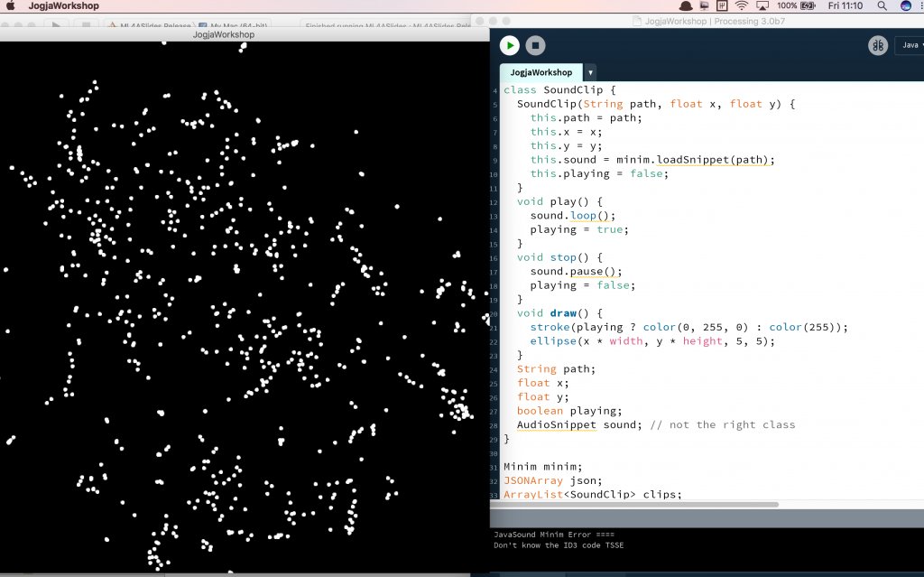Screen dimensions: 924x577
Task: Open Spotlight search in the menu bar
Action: point(883,5)
